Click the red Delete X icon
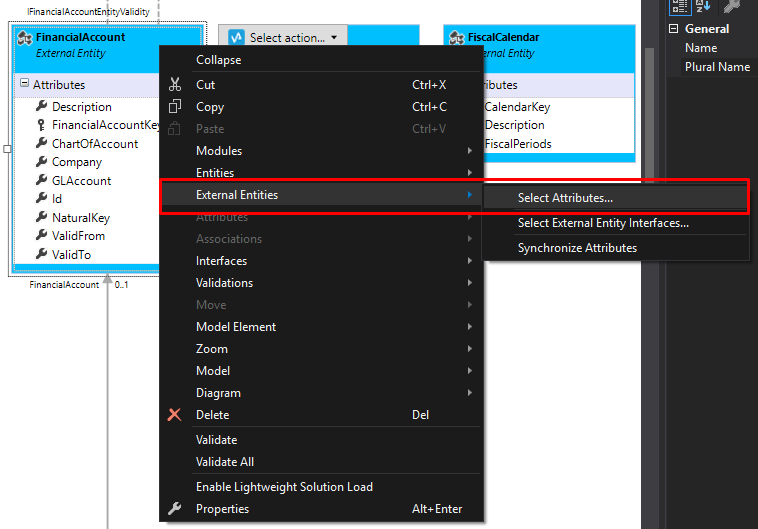The height and width of the screenshot is (529, 758). point(175,414)
